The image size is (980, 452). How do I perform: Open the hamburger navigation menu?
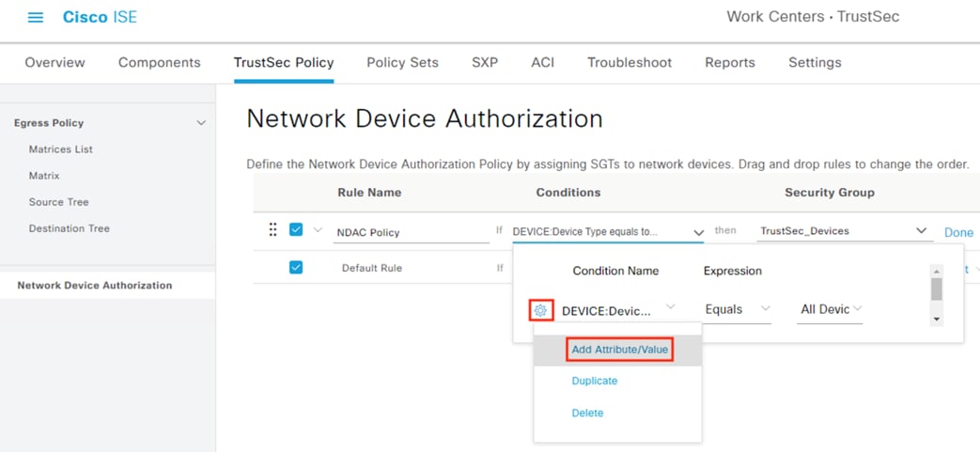click(37, 18)
